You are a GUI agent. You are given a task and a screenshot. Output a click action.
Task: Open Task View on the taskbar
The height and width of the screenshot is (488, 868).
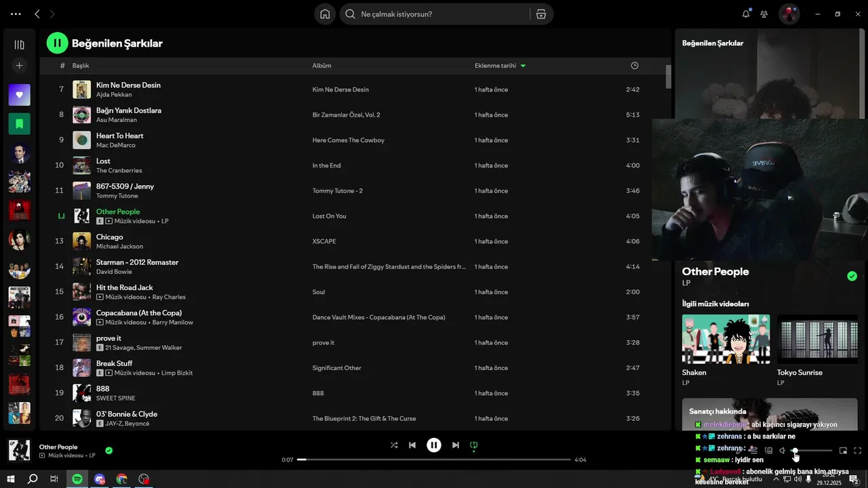(x=54, y=479)
